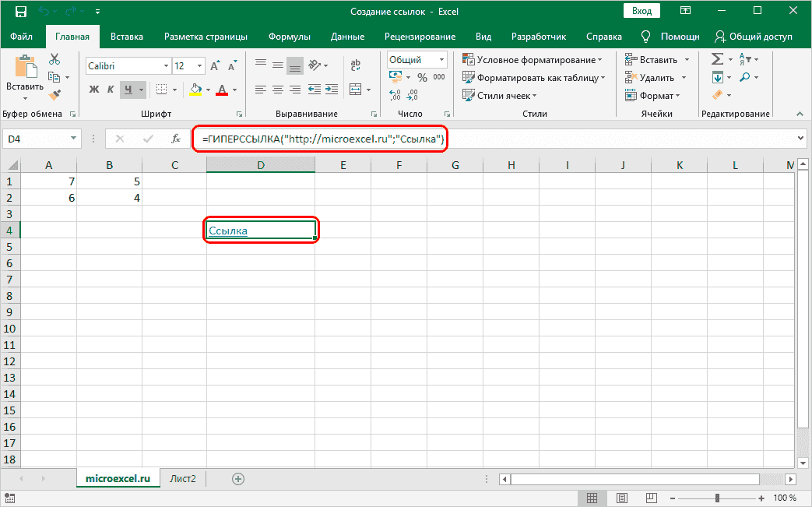812x507 pixels.
Task: Click the Insert Function fx icon
Action: (176, 139)
